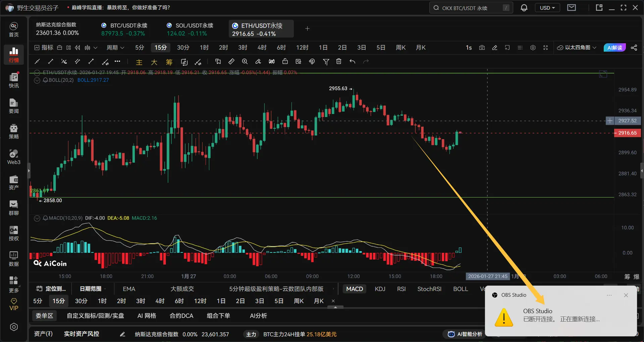Click the trash icon to delete drawings

click(339, 61)
